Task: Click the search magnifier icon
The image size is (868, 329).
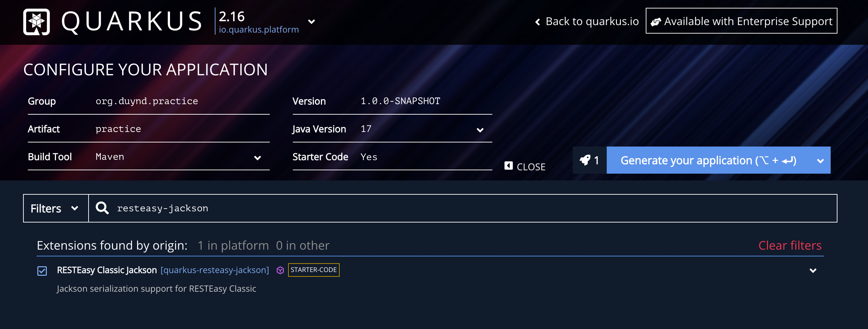Action: coord(102,208)
